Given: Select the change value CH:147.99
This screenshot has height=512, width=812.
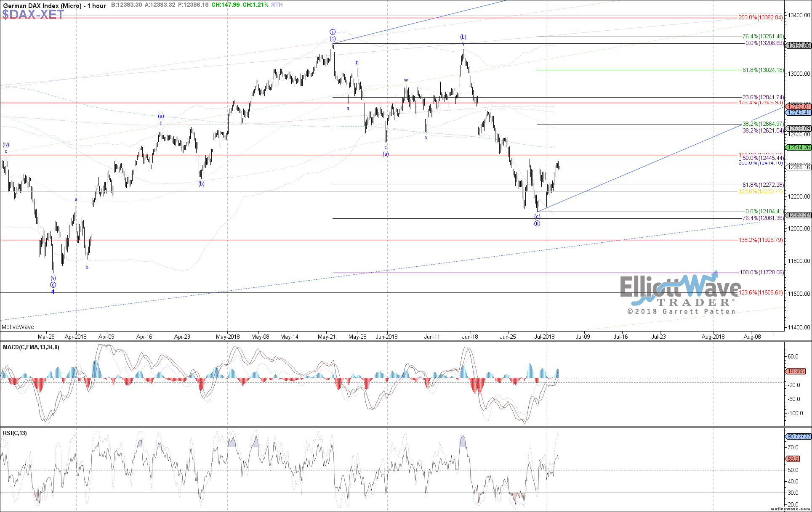Looking at the screenshot, I should click(x=226, y=5).
